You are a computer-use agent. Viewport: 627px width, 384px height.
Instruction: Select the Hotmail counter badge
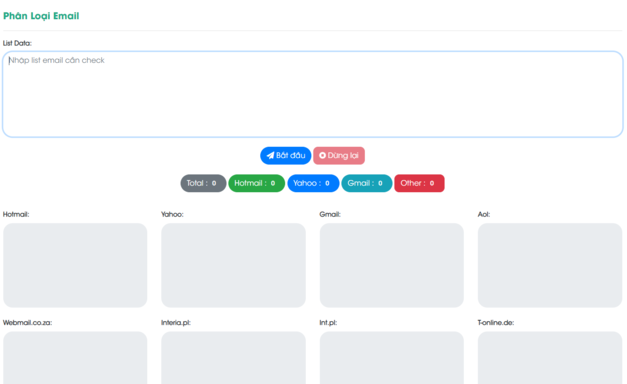256,183
